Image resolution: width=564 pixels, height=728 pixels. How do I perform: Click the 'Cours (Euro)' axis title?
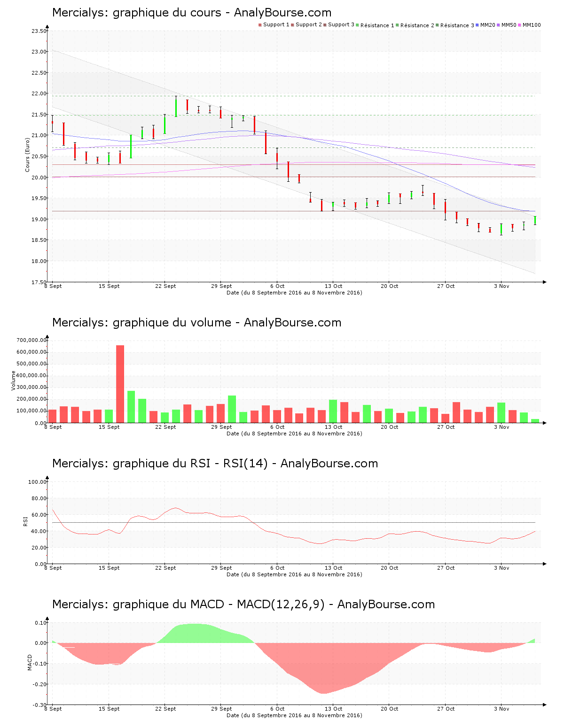click(x=27, y=155)
